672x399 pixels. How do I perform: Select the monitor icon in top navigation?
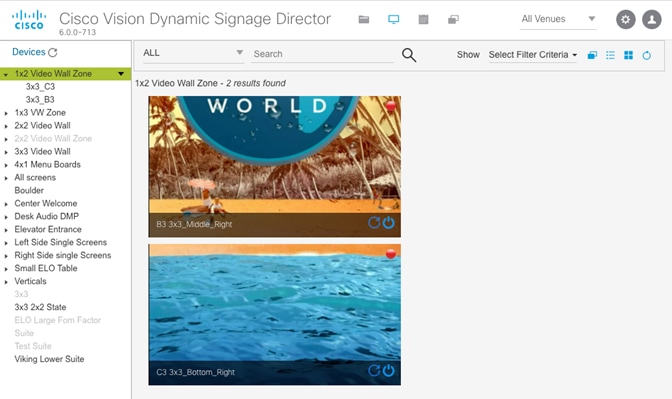point(393,19)
